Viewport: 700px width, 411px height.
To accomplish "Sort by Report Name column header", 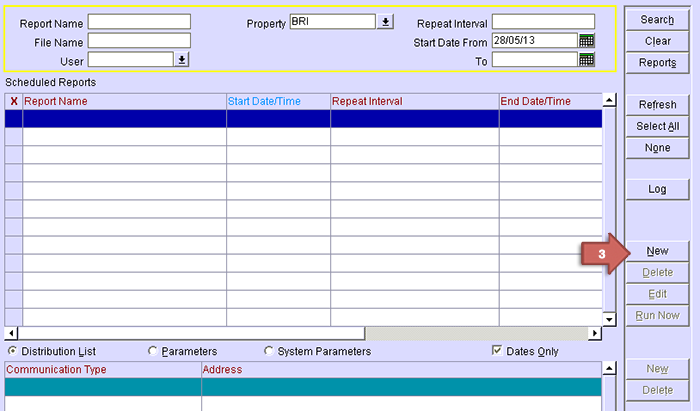I will tap(125, 101).
